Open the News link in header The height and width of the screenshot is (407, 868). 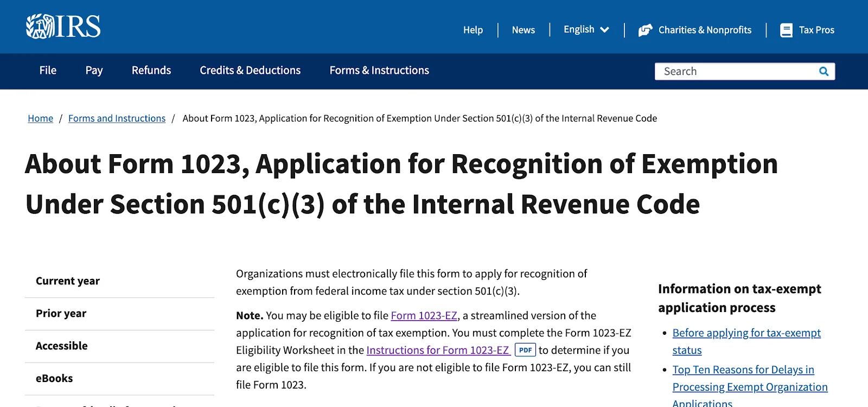(x=524, y=30)
